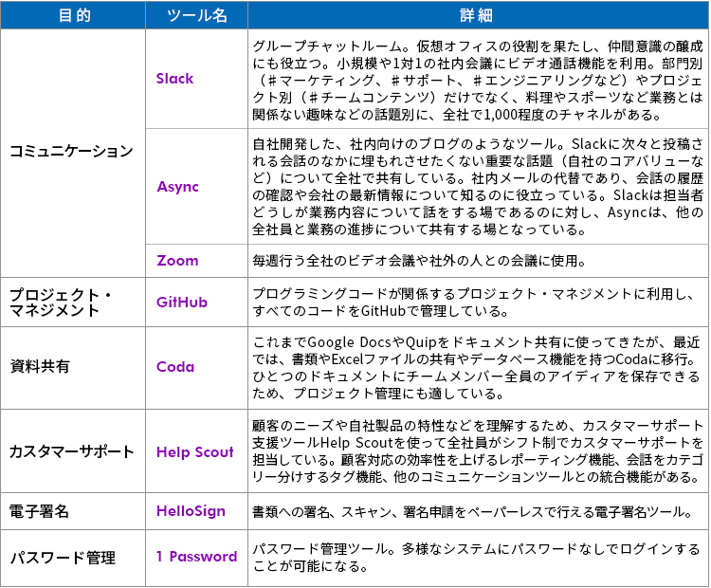Click the 1 Password description starting パスワード管理ツール
Viewport: 711px width, 588px height.
[476, 558]
